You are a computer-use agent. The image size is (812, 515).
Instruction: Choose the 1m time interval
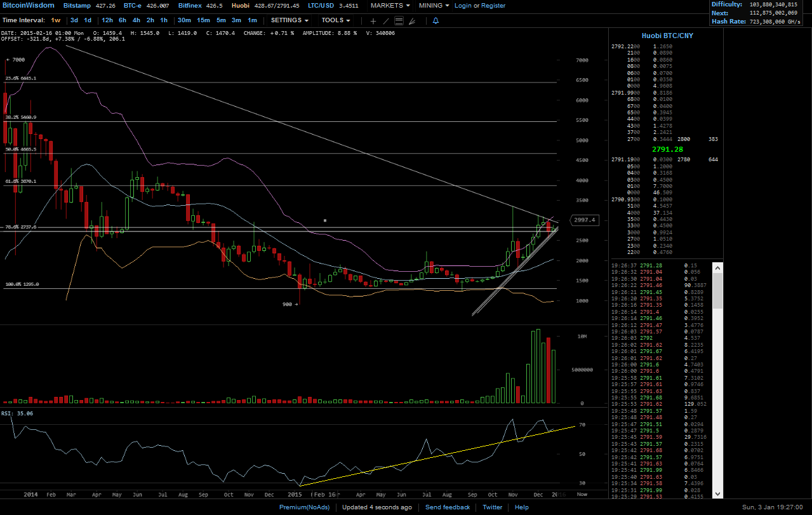click(x=252, y=20)
